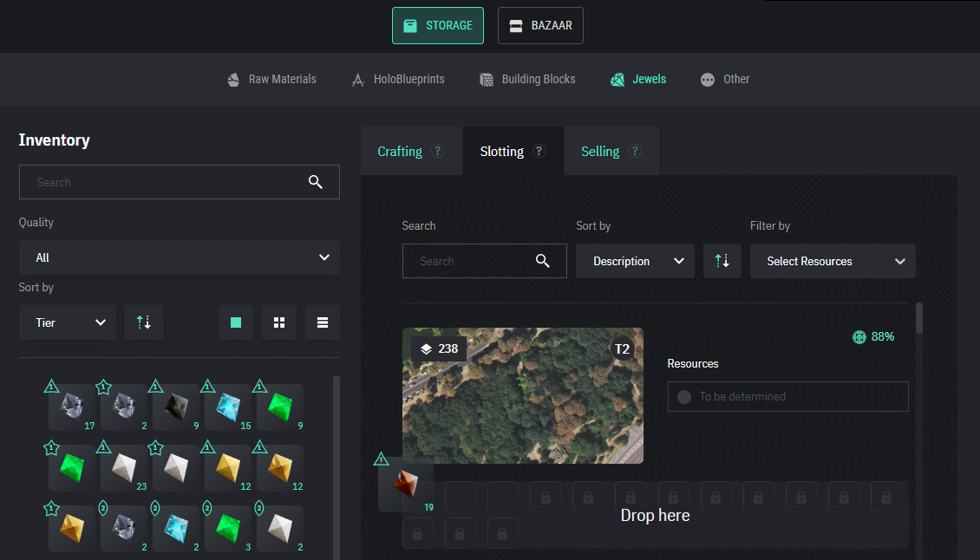The width and height of the screenshot is (980, 560).
Task: Open the Select Resources filter dropdown
Action: (833, 261)
